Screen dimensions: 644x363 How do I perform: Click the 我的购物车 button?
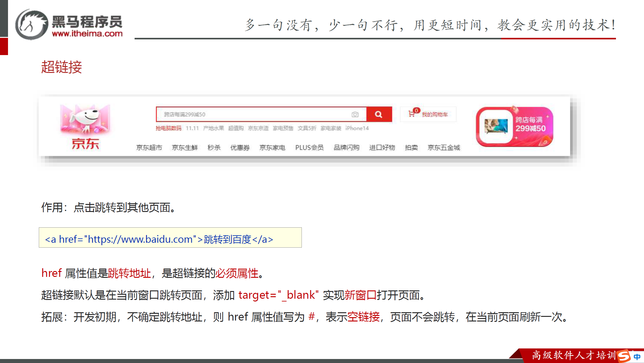[435, 114]
